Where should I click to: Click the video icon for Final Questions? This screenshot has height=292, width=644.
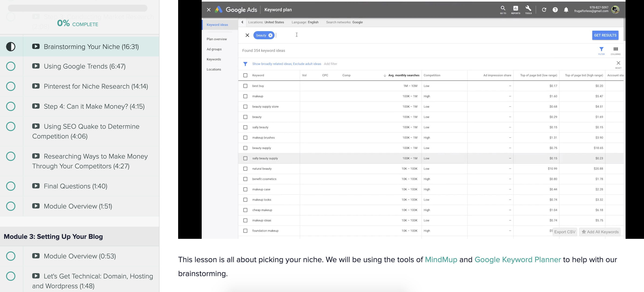pos(36,186)
